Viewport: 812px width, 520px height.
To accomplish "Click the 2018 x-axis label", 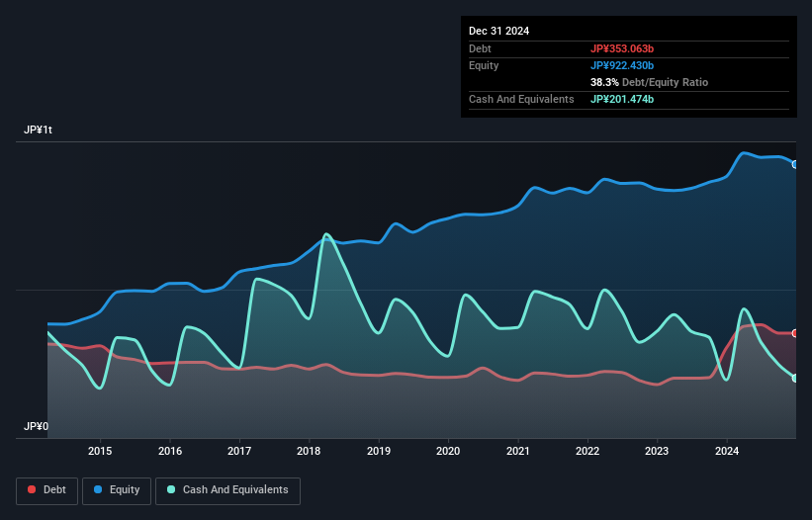I will (309, 451).
